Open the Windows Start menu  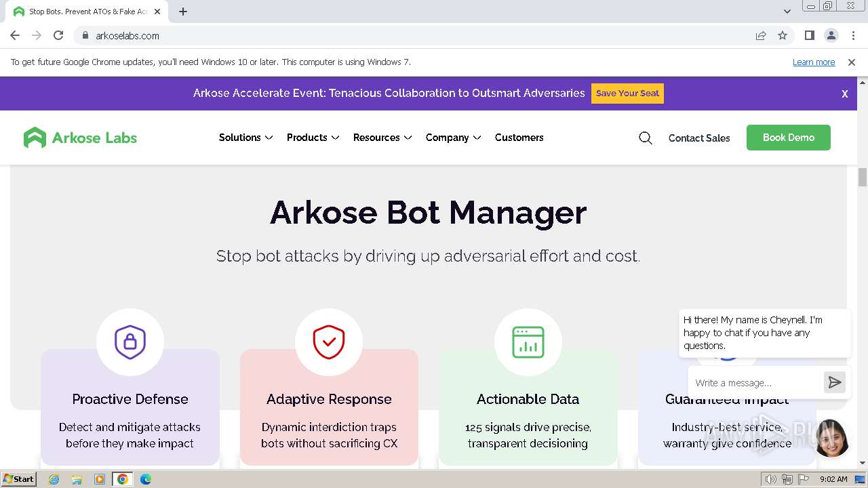[19, 479]
